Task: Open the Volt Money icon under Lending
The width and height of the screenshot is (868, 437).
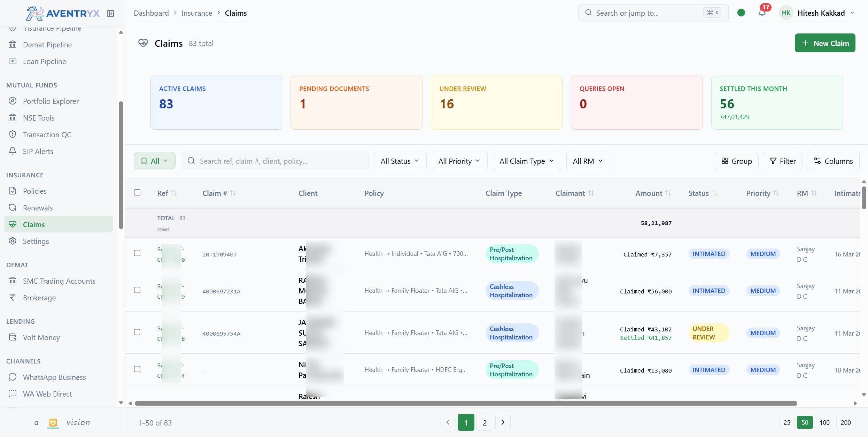Action: coord(13,337)
